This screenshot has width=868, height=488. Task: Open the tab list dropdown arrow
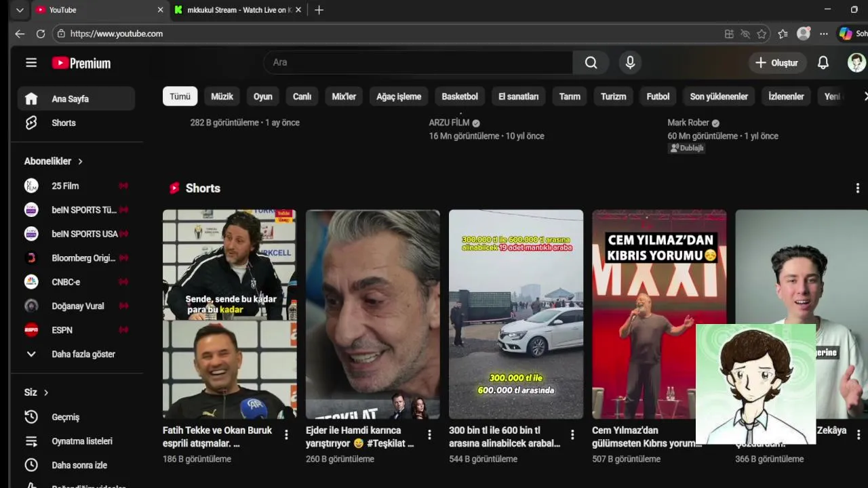[20, 10]
